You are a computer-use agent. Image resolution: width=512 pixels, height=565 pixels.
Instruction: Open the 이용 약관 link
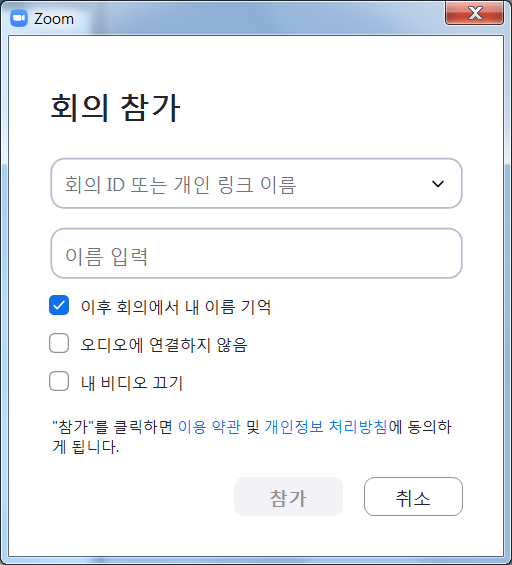[x=209, y=427]
